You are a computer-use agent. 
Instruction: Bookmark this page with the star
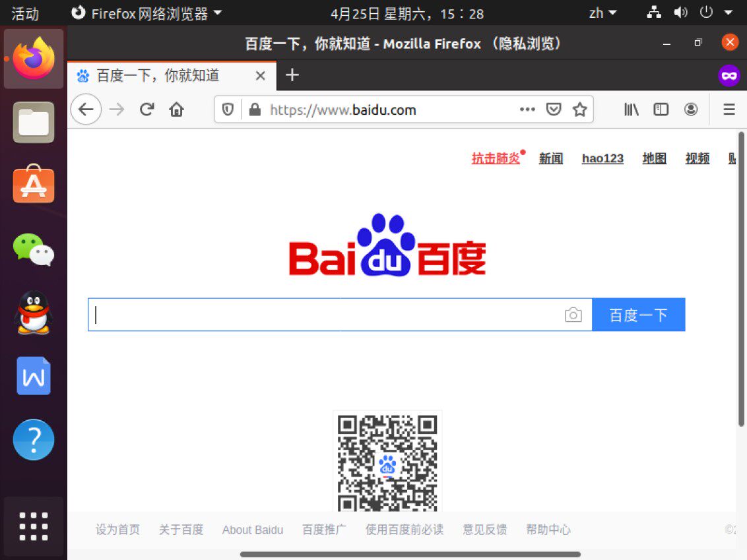[580, 109]
